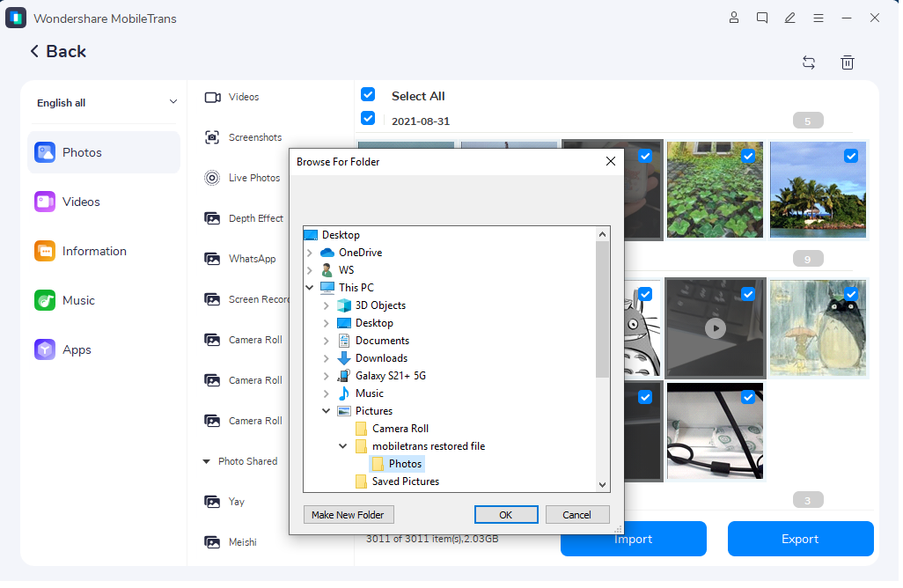Uncheck the palm tree beach photo

[x=850, y=156]
